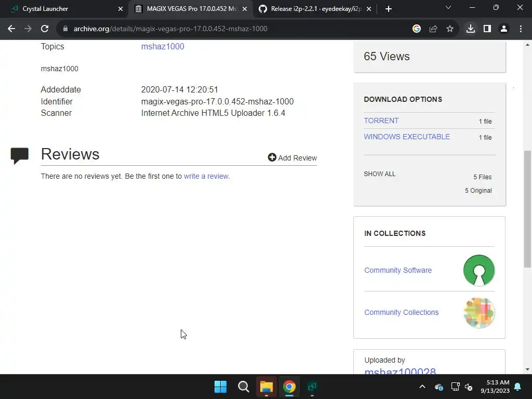This screenshot has height=399, width=532.
Task: Click the Reviews speech bubble icon
Action: (x=20, y=156)
